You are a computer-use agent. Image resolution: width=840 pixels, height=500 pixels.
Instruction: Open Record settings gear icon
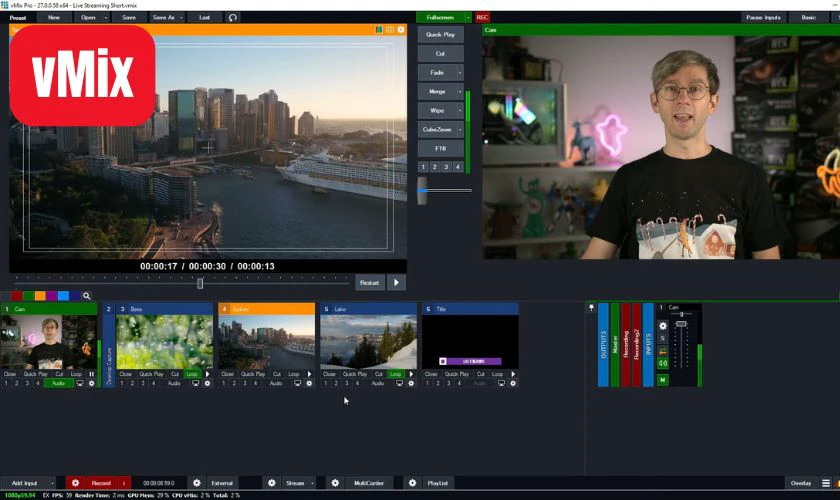click(x=75, y=483)
